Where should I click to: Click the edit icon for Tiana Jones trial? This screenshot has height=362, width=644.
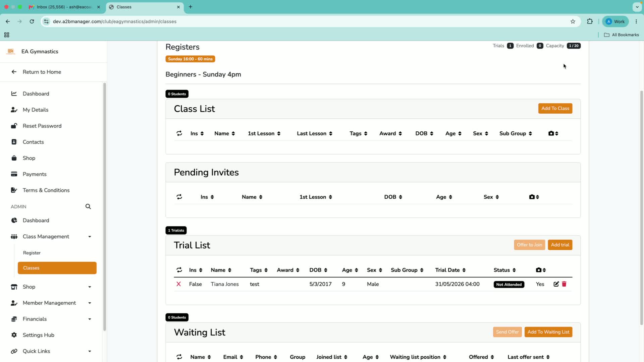[556, 284]
